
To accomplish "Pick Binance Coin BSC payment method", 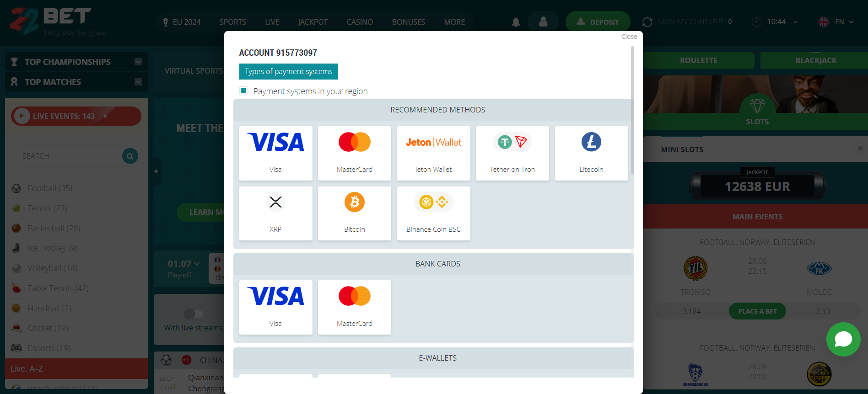I will tap(433, 213).
